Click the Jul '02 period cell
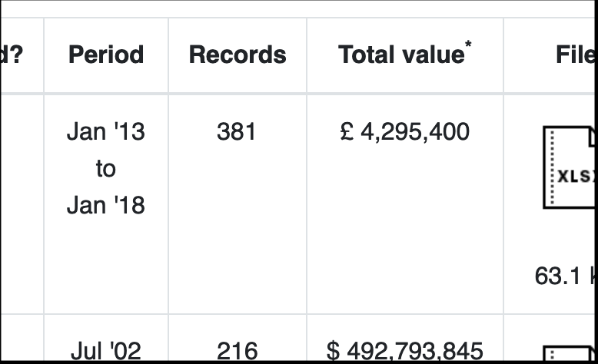This screenshot has height=364, width=598. coord(106,351)
